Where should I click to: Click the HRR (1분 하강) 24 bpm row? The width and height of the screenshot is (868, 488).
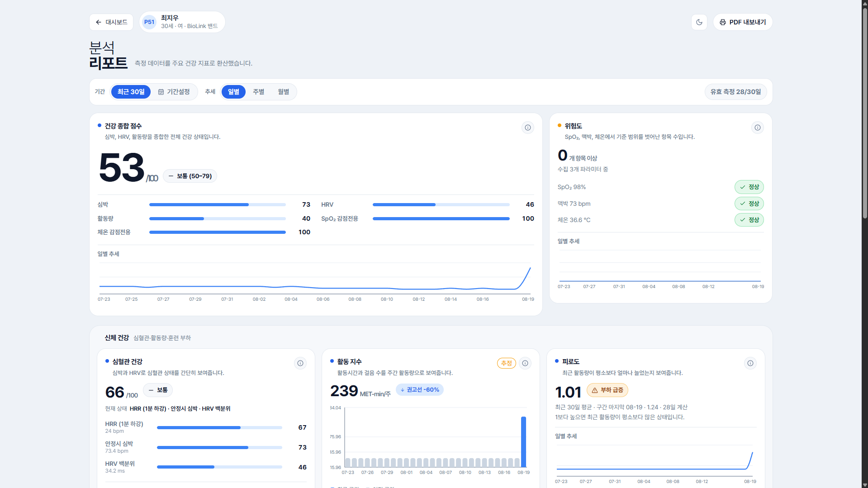coord(206,427)
